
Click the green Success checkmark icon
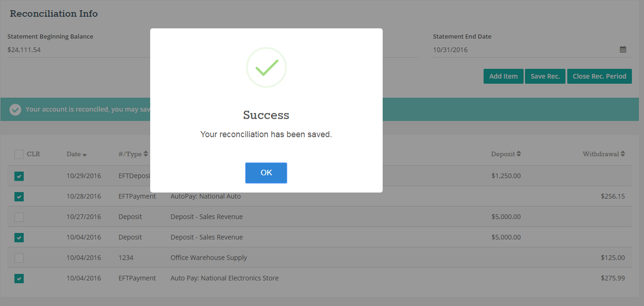[266, 67]
